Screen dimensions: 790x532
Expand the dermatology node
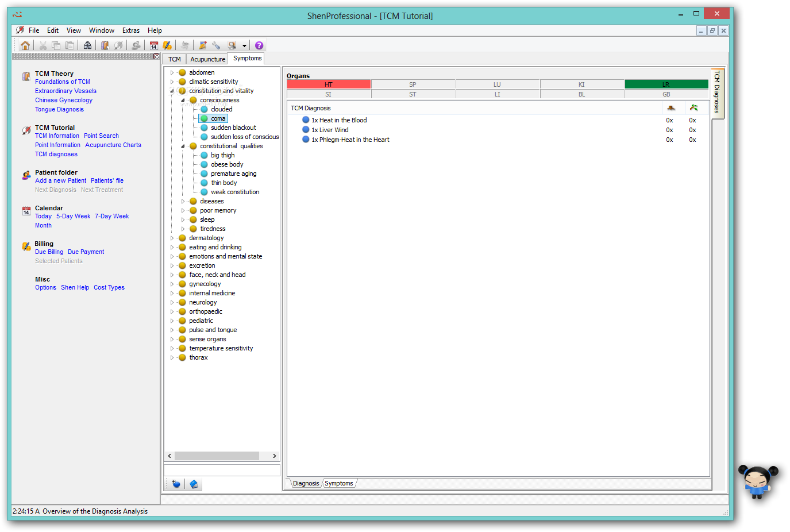(x=172, y=238)
